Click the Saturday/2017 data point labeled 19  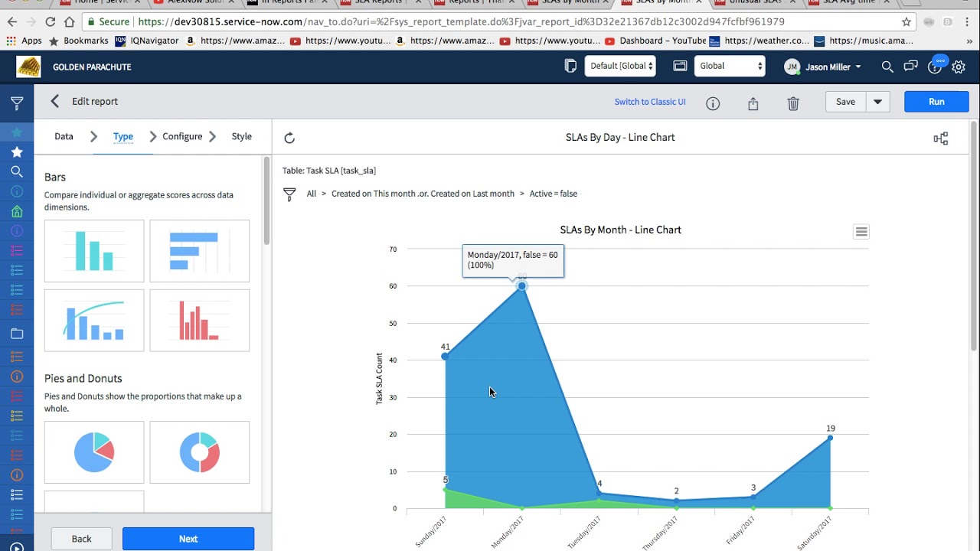830,438
